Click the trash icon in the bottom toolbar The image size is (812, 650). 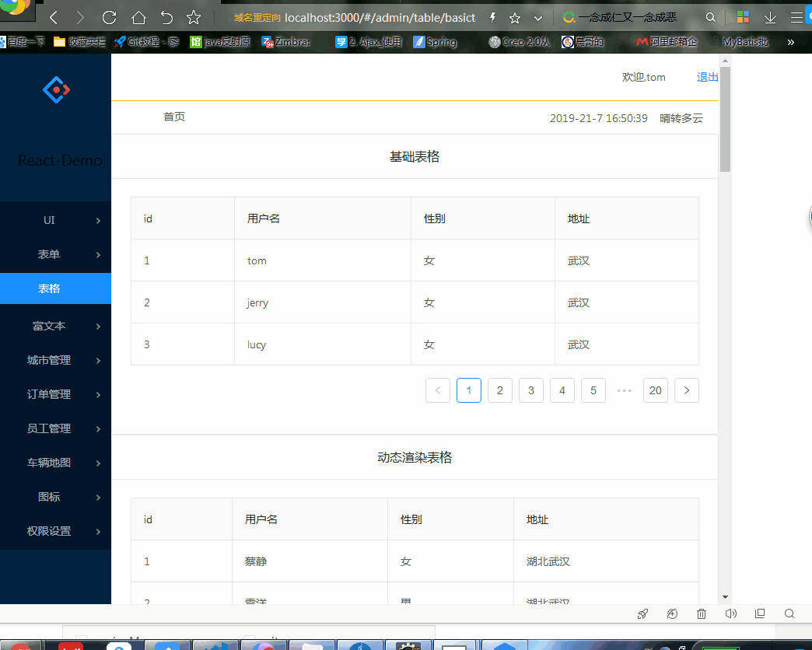701,613
